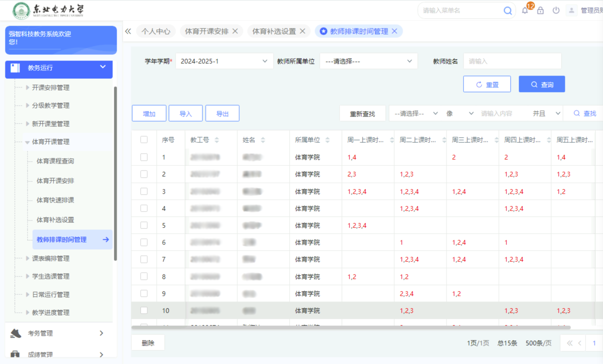Switch to the 体育开课安排 tab
Screen dimensions: 603x364
click(x=207, y=31)
